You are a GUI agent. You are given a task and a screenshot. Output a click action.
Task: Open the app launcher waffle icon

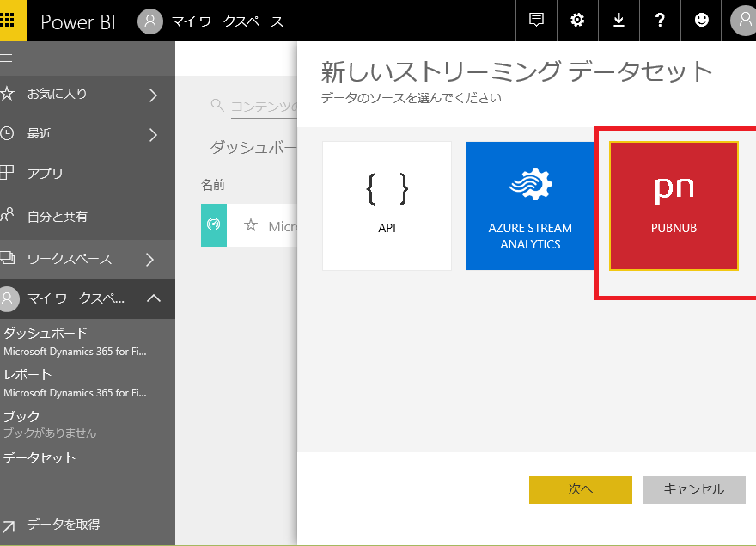(x=8, y=21)
